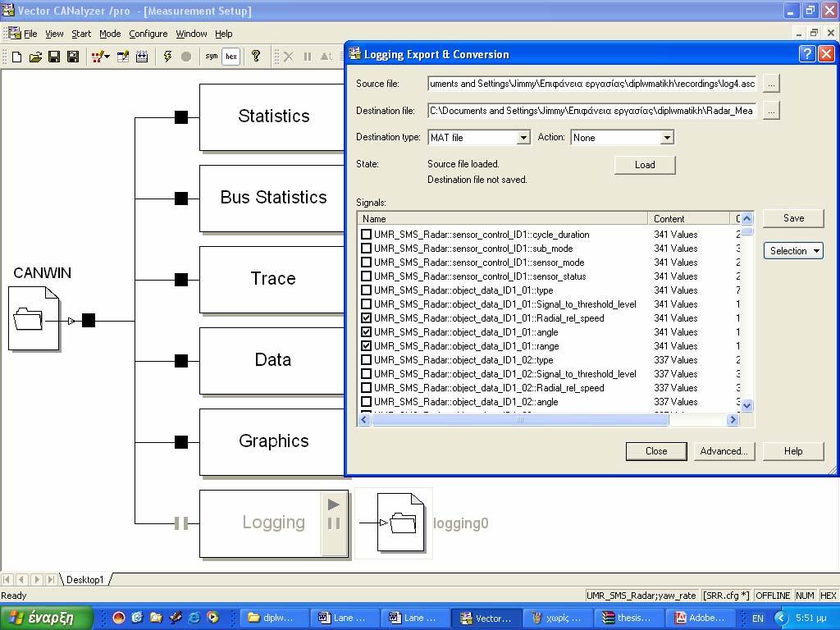
Task: Select the Desktop1 tab
Action: click(85, 580)
